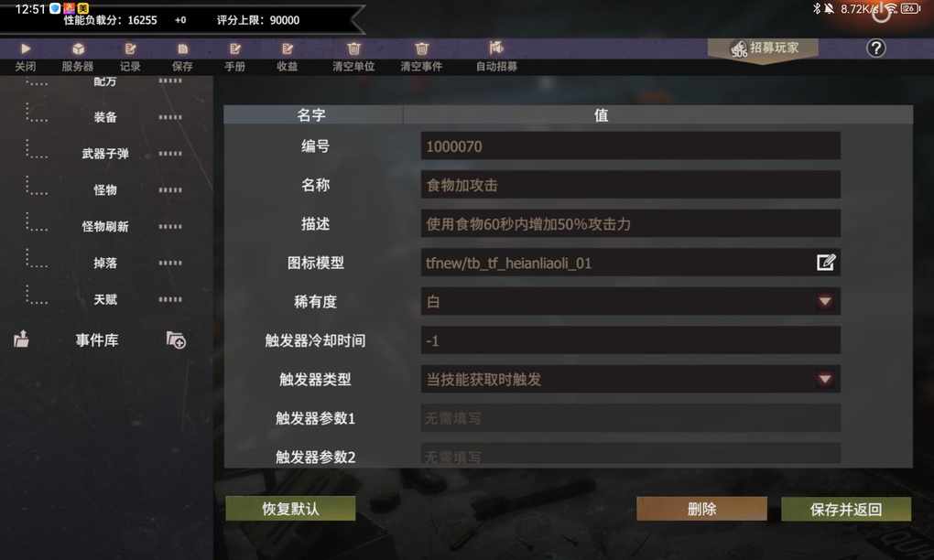Select 天赋 in the sidebar
The width and height of the screenshot is (934, 560).
click(x=104, y=299)
